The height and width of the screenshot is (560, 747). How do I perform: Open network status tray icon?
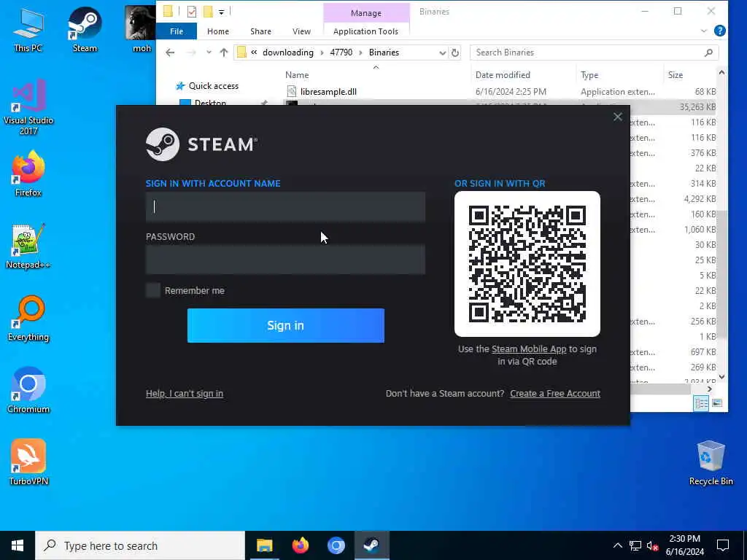pyautogui.click(x=635, y=545)
